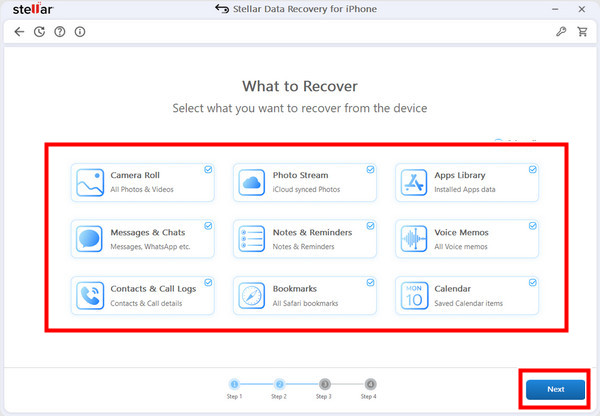Click the Voice Memos waveform icon
The width and height of the screenshot is (600, 416).
(x=414, y=239)
